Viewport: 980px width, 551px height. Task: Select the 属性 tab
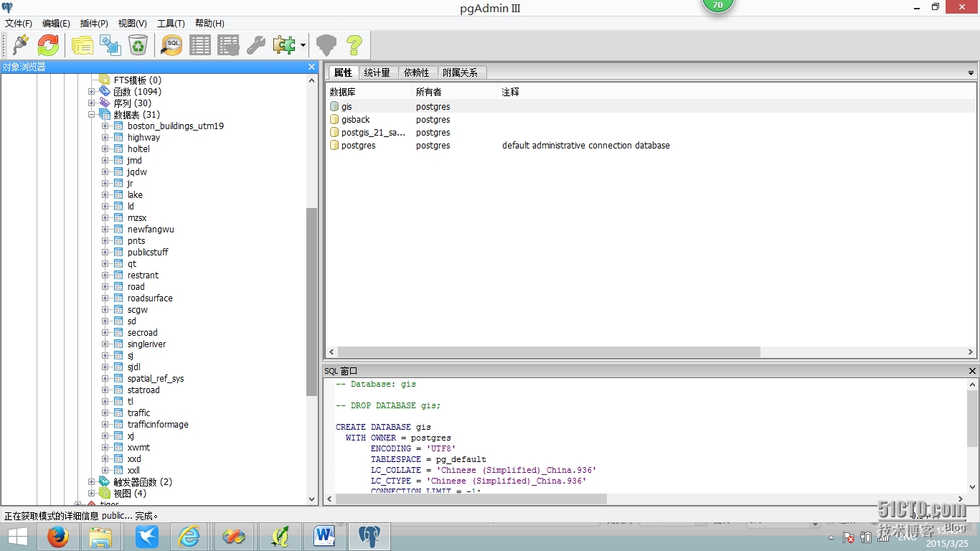pos(343,72)
